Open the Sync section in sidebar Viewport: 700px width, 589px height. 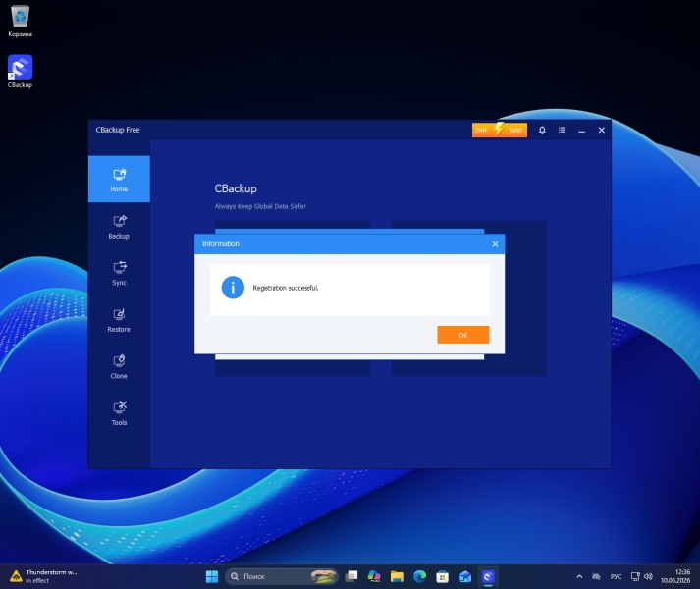(119, 273)
